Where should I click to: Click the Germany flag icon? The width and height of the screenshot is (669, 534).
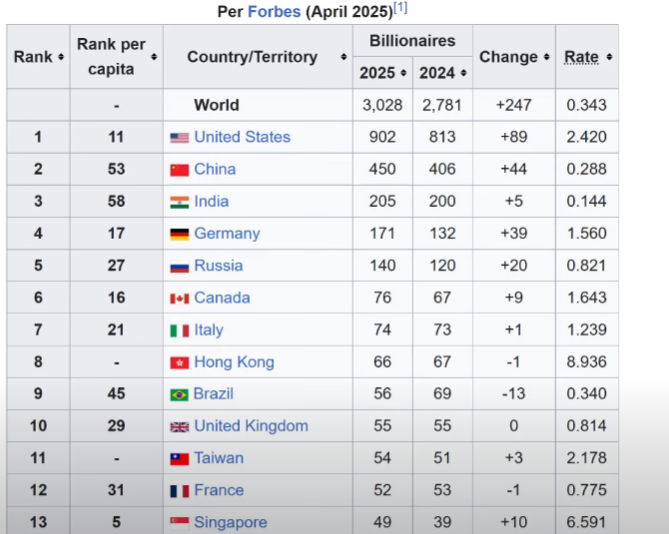[179, 234]
